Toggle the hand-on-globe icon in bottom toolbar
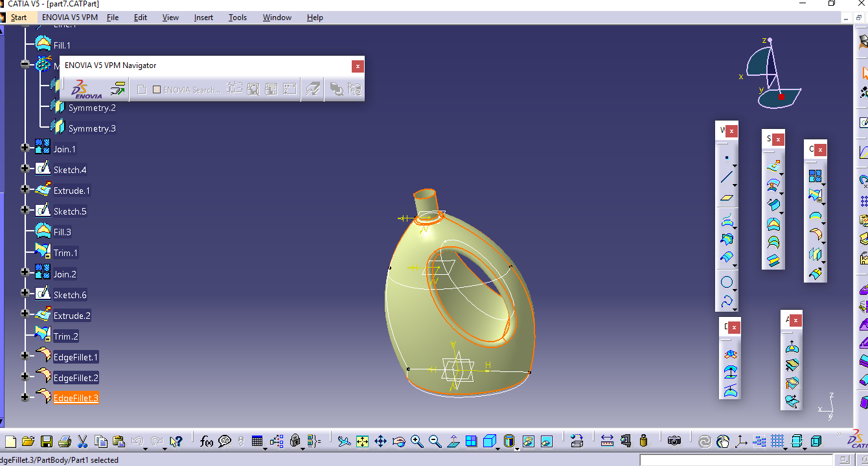868x466 pixels. coord(723,441)
